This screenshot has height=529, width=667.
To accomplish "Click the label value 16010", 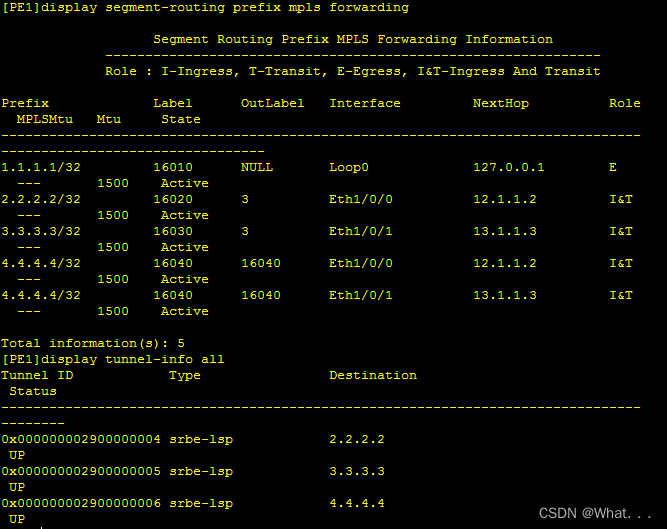I will pyautogui.click(x=173, y=167).
